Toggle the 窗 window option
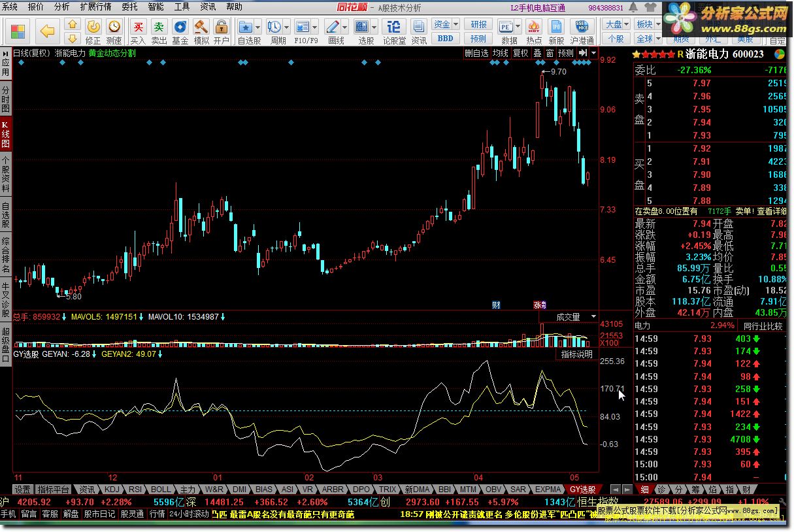The height and width of the screenshot is (532, 794). [550, 53]
